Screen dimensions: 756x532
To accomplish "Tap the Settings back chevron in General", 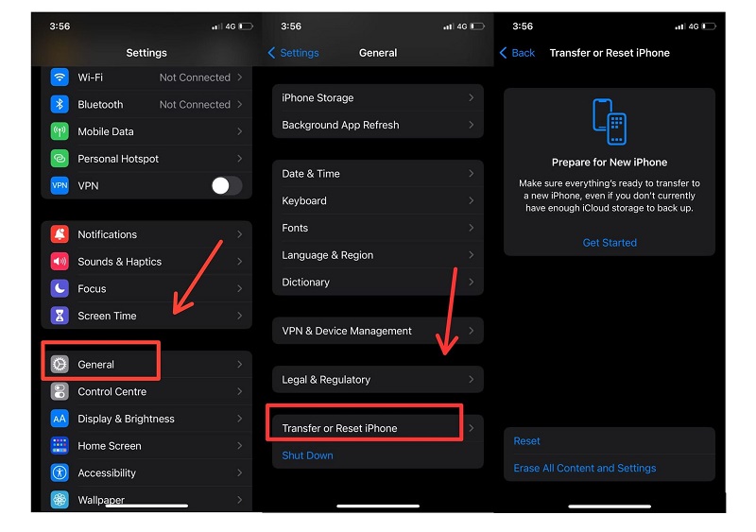I will [271, 53].
